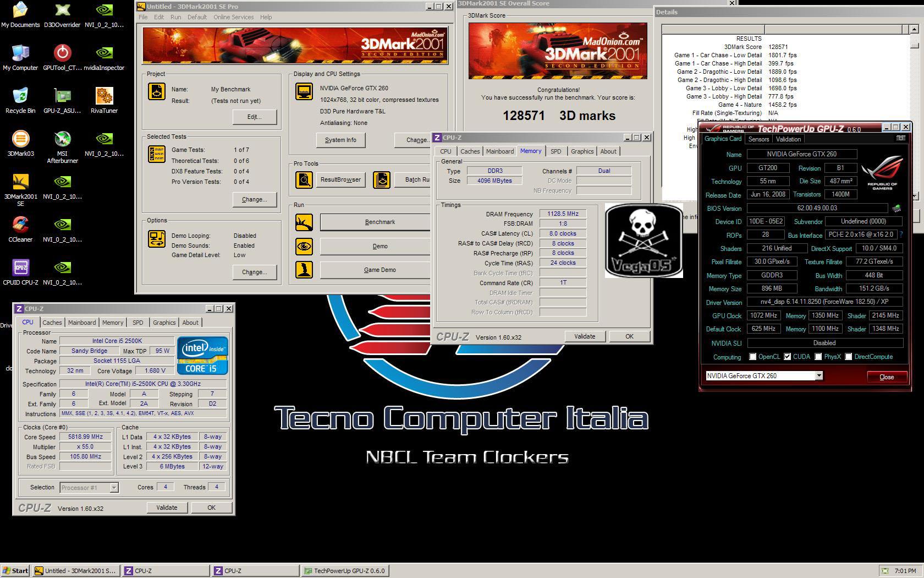Open GPU selection dropdown in GPU-Z
Image resolution: width=924 pixels, height=578 pixels.
coord(819,375)
